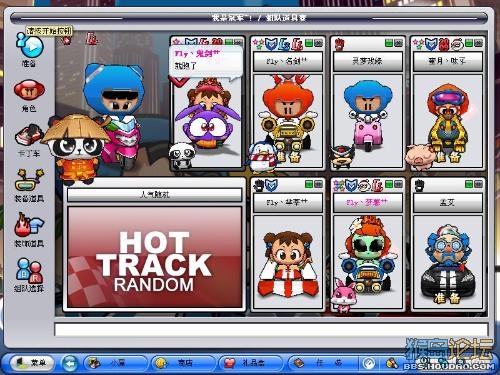Open the 卡丁车 kart selection icon
Viewport: 500px width, 375px height.
click(x=29, y=136)
